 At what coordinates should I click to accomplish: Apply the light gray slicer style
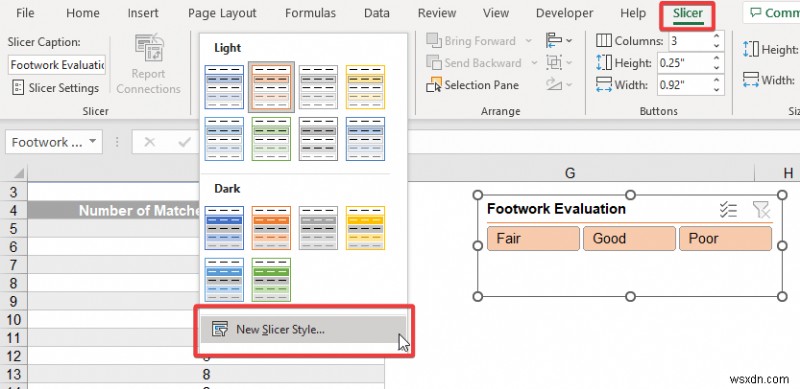pos(318,87)
